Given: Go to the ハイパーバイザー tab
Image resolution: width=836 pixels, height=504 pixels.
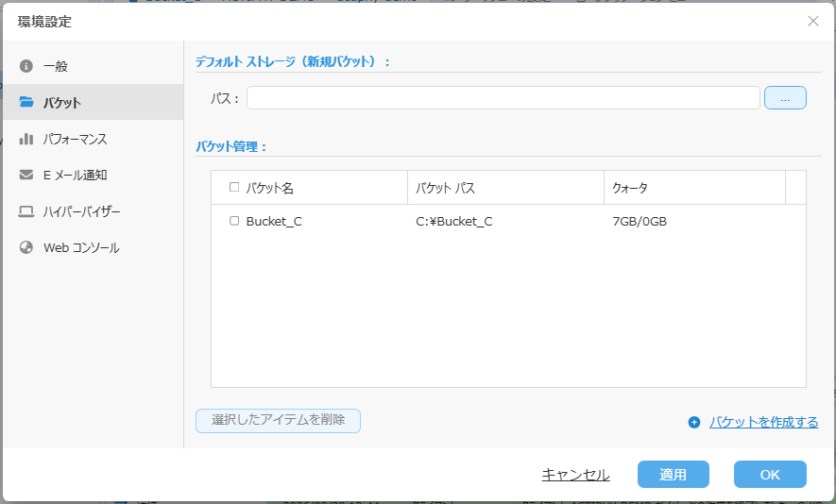Looking at the screenshot, I should [x=94, y=211].
